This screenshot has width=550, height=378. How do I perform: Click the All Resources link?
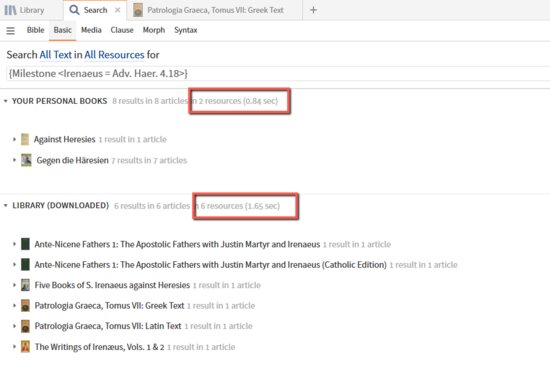[114, 55]
